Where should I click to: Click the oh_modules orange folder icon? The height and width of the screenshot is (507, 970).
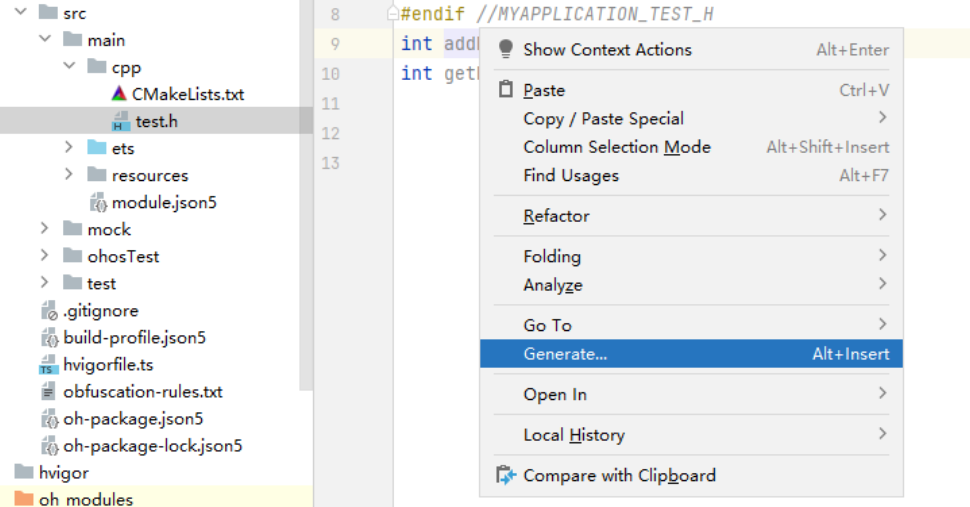(24, 498)
